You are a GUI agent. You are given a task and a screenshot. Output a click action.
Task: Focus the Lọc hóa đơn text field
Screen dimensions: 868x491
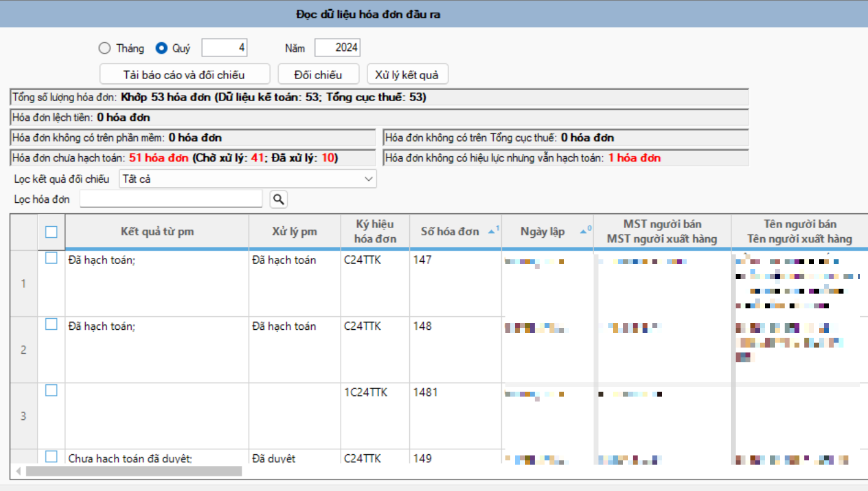click(171, 199)
